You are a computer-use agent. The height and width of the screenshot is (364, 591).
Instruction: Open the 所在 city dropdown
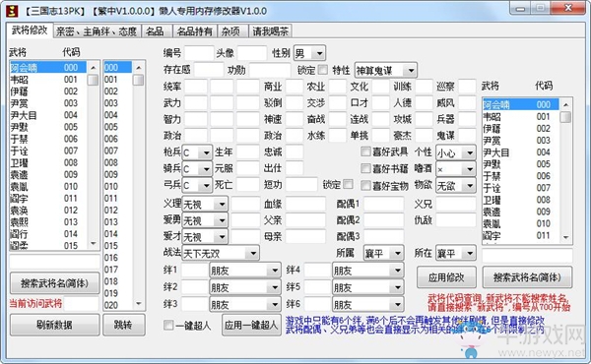[x=456, y=254]
